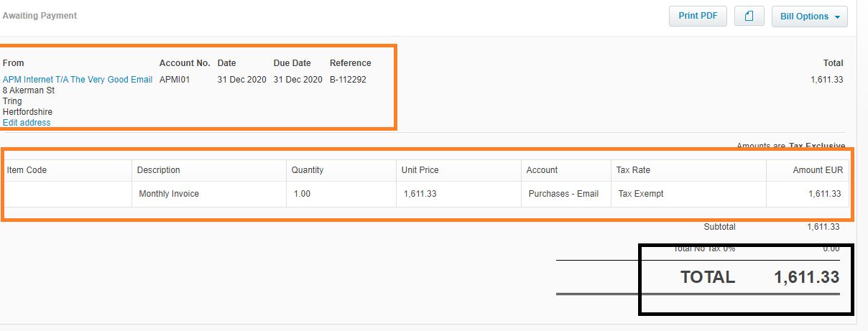
Task: Select the Purchases - Email account cell
Action: click(x=566, y=194)
